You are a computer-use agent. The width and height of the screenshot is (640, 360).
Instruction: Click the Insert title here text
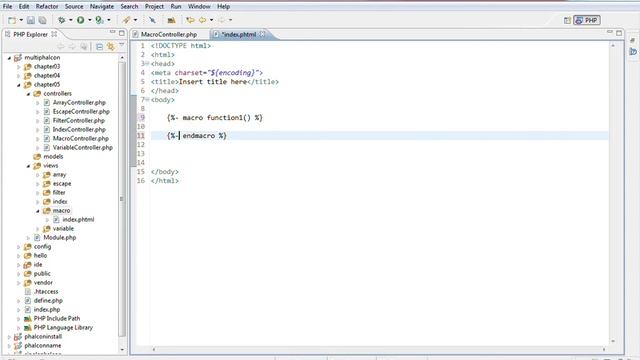pyautogui.click(x=213, y=82)
